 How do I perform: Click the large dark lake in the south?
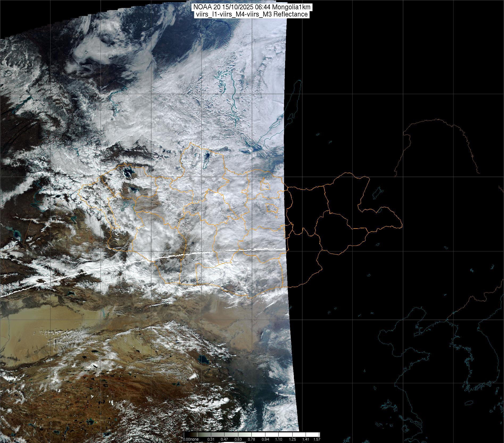pos(204,360)
